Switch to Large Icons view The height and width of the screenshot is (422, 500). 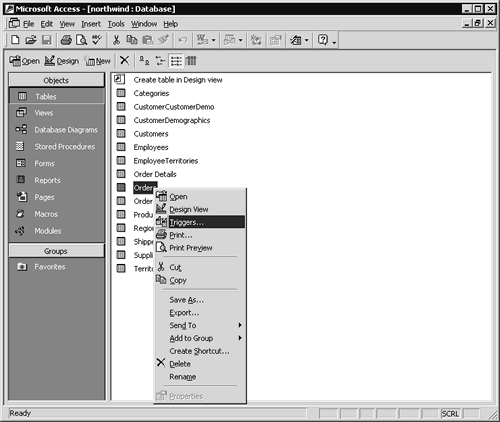pyautogui.click(x=144, y=61)
